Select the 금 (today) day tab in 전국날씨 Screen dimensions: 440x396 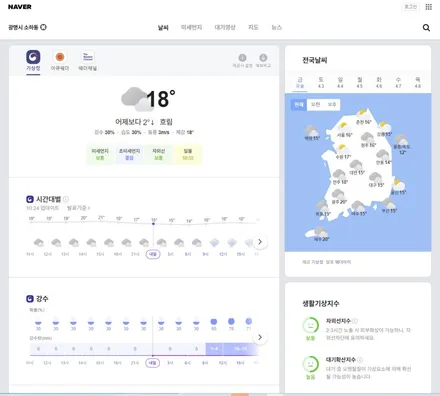click(x=300, y=82)
